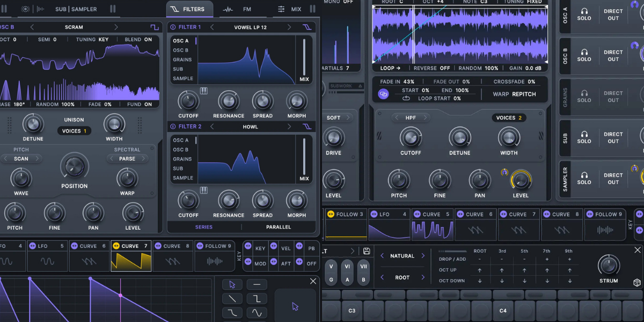Click DIRECT OUT for Sampler row
644x322 pixels.
click(x=613, y=178)
